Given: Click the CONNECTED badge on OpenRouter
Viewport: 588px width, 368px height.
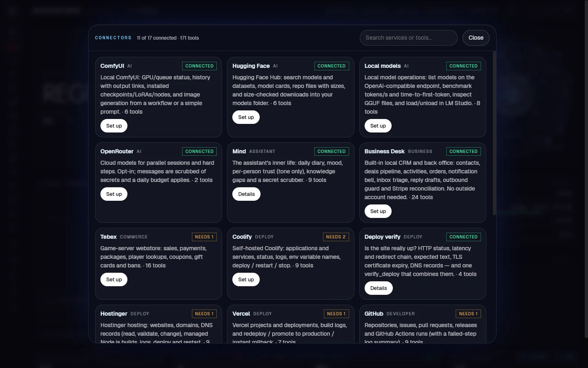Looking at the screenshot, I should tap(199, 151).
